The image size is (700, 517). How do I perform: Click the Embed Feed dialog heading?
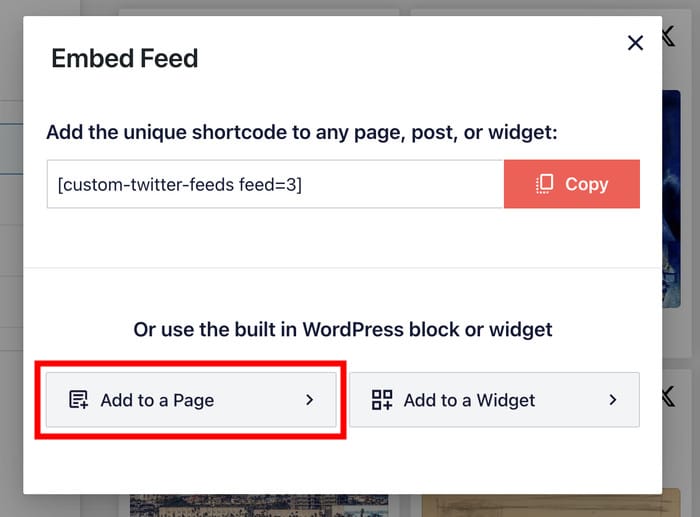tap(125, 58)
